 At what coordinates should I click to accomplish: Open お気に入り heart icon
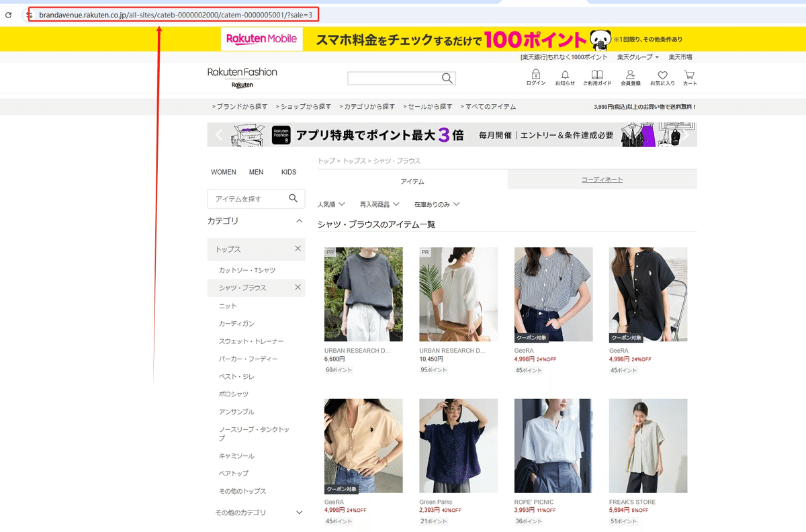[x=662, y=78]
